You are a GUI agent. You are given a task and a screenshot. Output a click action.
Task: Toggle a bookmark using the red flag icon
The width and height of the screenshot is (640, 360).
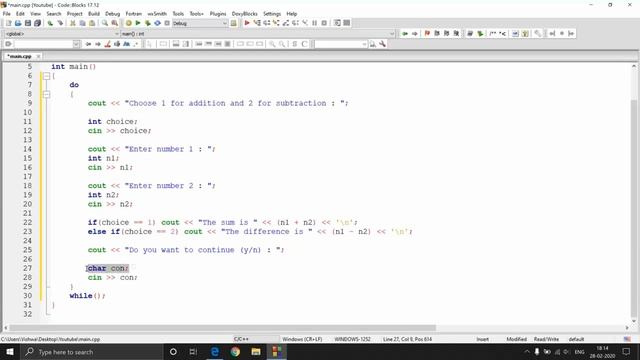point(427,33)
